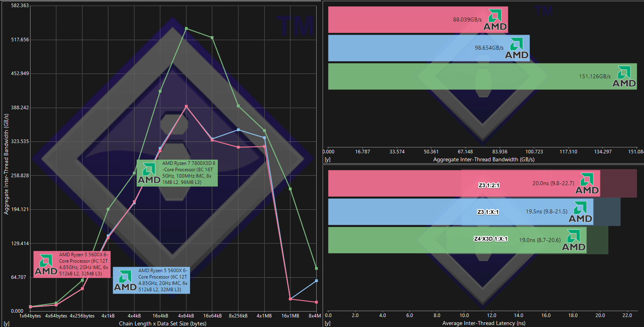
Task: Click the [y] label under the bandwidth bar chart
Action: pos(327,160)
